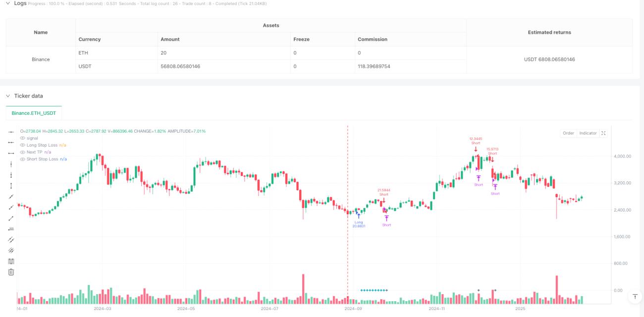Screen dimensions: 644x317
Task: Click the Estimated returns column header
Action: 549,32
